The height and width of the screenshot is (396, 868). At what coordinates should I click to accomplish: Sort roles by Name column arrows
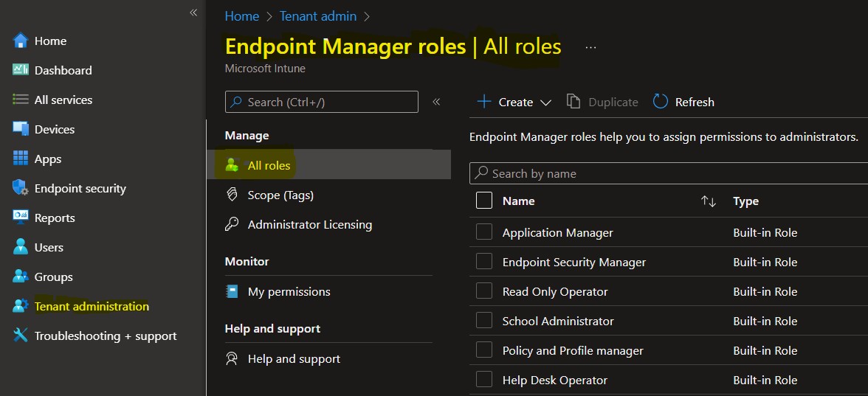point(709,201)
